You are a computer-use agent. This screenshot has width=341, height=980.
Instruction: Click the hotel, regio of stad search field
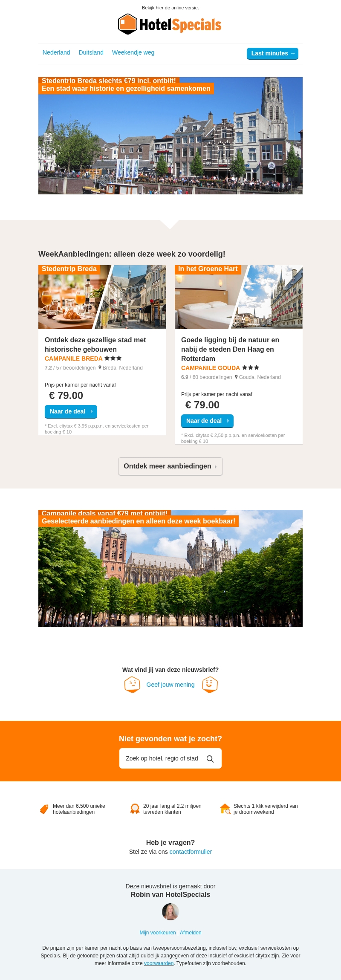(x=170, y=758)
